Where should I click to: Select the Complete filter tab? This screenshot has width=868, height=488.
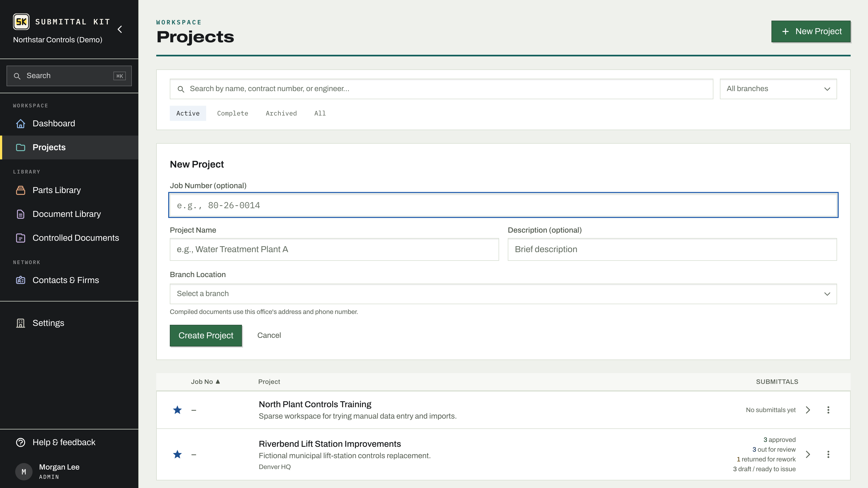[232, 114]
